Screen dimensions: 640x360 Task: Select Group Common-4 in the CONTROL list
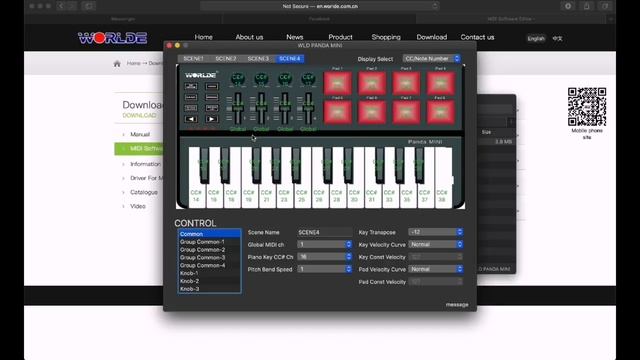(209, 265)
